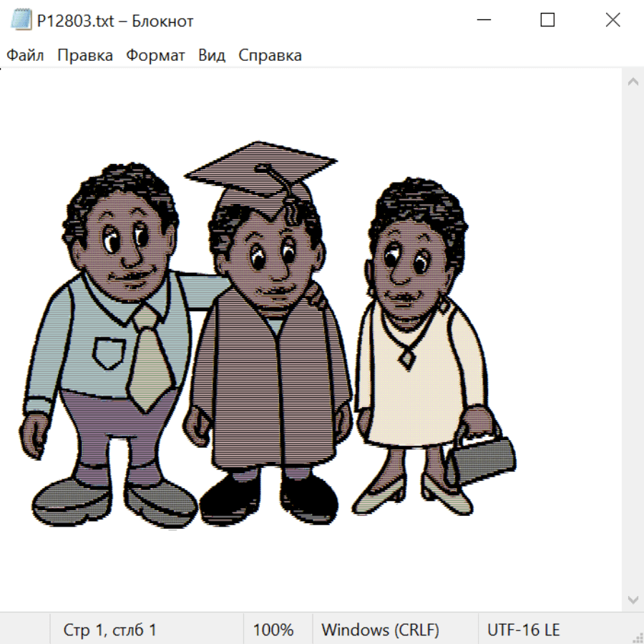Open the Файл menu
This screenshot has height=644, width=644.
25,56
